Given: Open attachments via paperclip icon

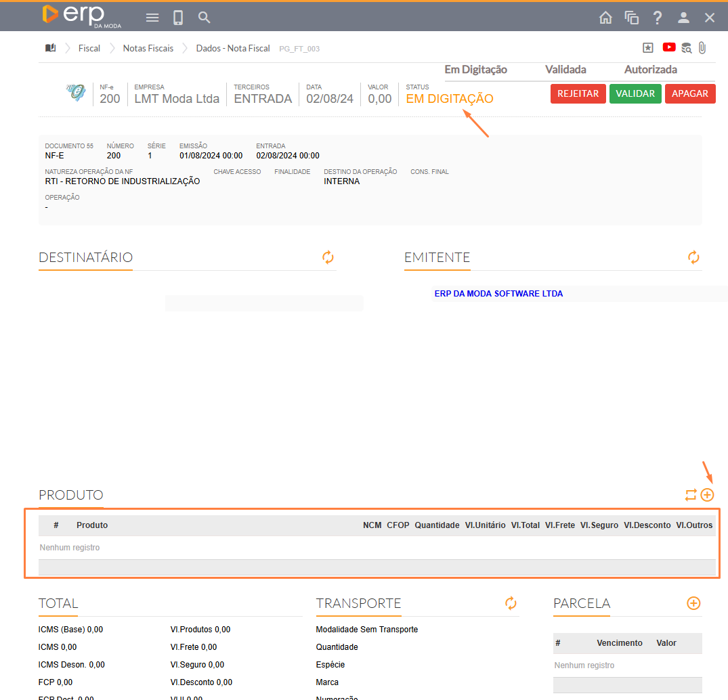Looking at the screenshot, I should pyautogui.click(x=702, y=48).
